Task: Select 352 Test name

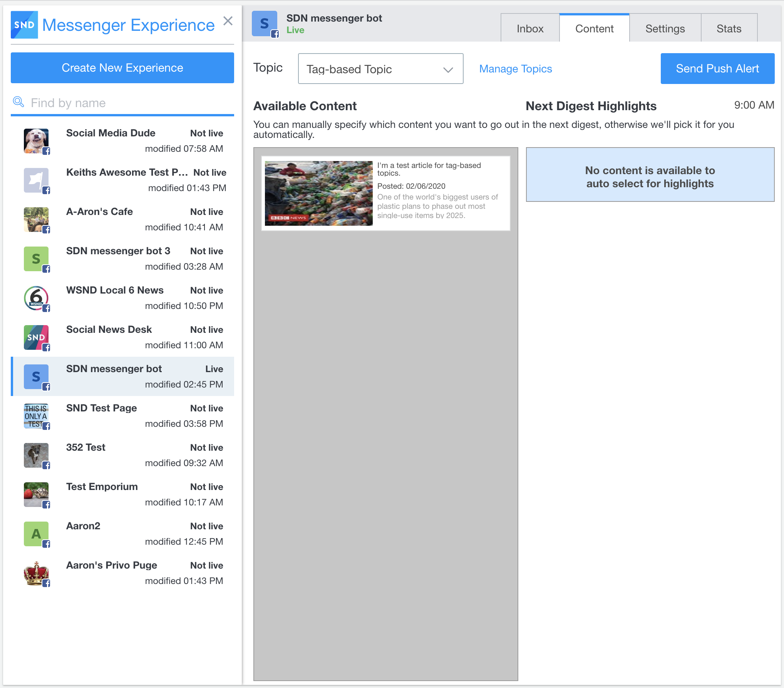Action: [x=86, y=447]
